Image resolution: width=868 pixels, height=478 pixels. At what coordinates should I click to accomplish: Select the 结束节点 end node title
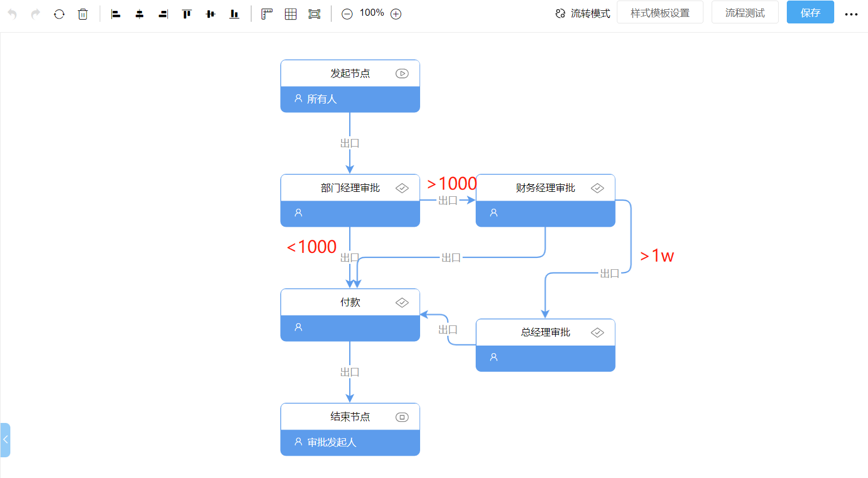(350, 417)
